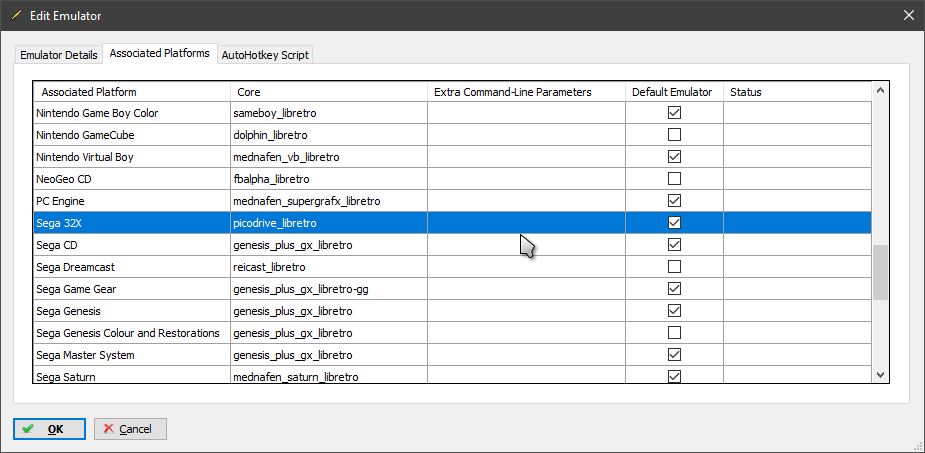Uncheck Default Emulator for Sega Genesis
The height and width of the screenshot is (453, 925).
point(674,310)
